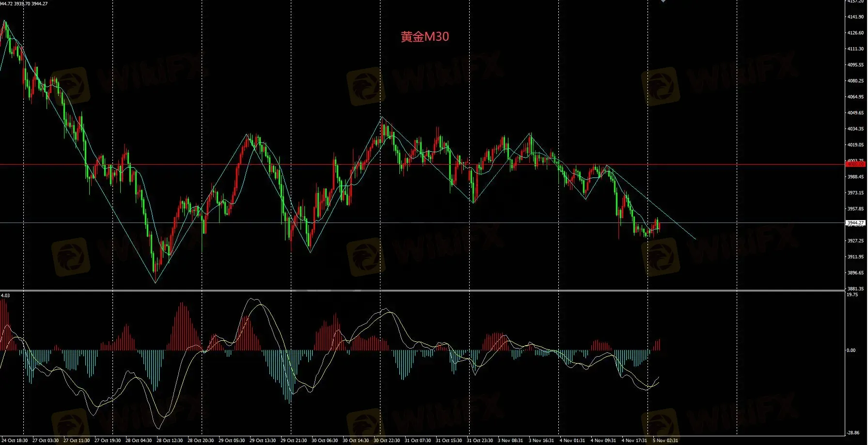This screenshot has height=445, width=868.
Task: Click the red 4000.00 horizontal line price tag
Action: tap(855, 164)
